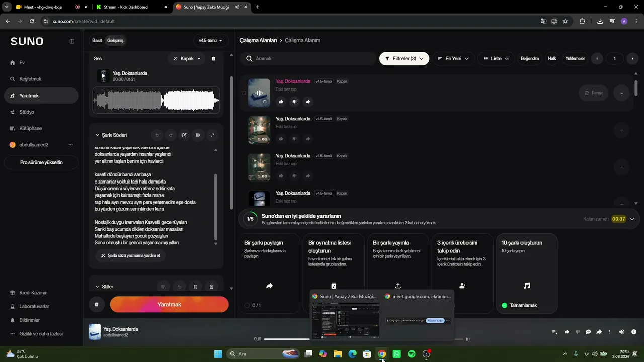The height and width of the screenshot is (362, 644).
Task: Open more options for the first track
Action: click(621, 93)
